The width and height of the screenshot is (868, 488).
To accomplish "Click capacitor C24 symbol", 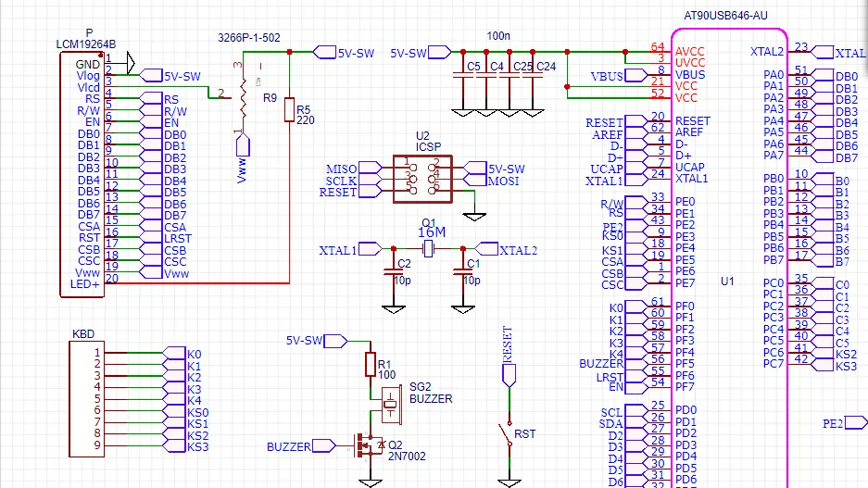I will (533, 75).
